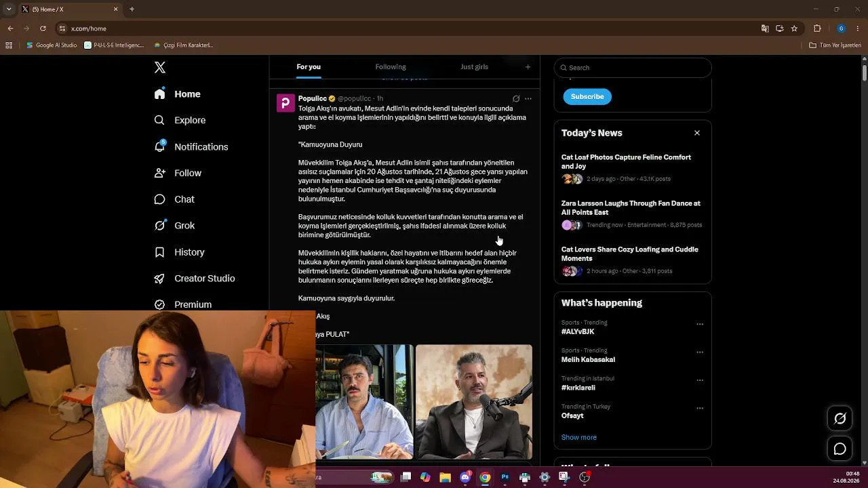Open the Chrome profile avatar
The width and height of the screenshot is (868, 488).
pyautogui.click(x=841, y=28)
